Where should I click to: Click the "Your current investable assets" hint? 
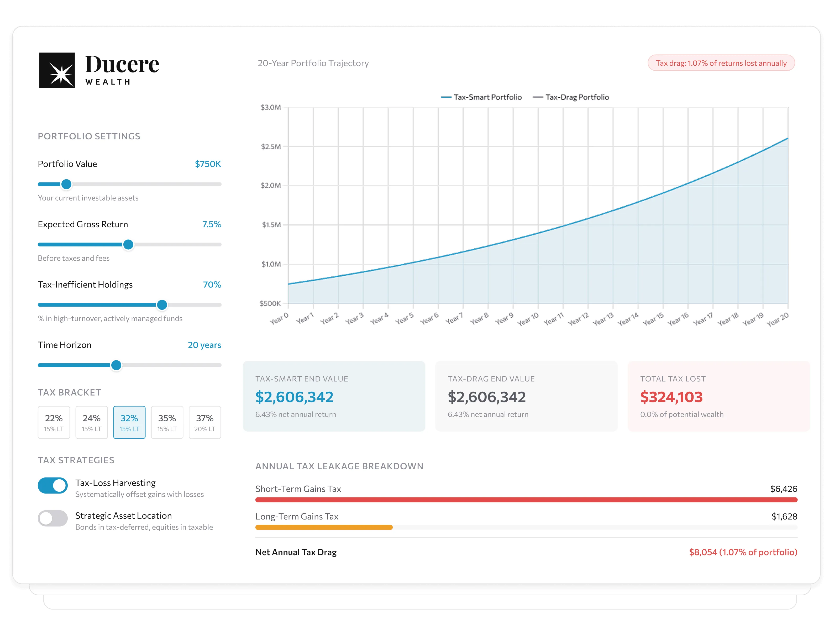[x=88, y=198]
